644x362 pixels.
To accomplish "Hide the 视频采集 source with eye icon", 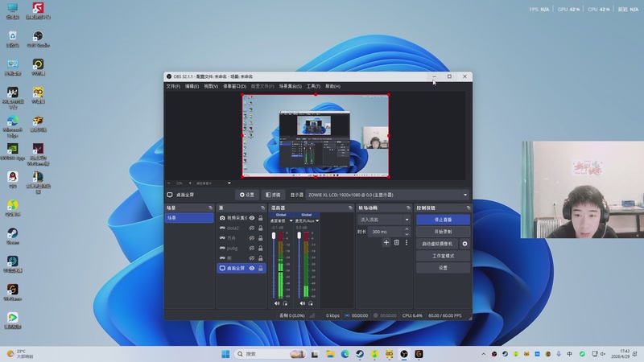I will pyautogui.click(x=252, y=218).
